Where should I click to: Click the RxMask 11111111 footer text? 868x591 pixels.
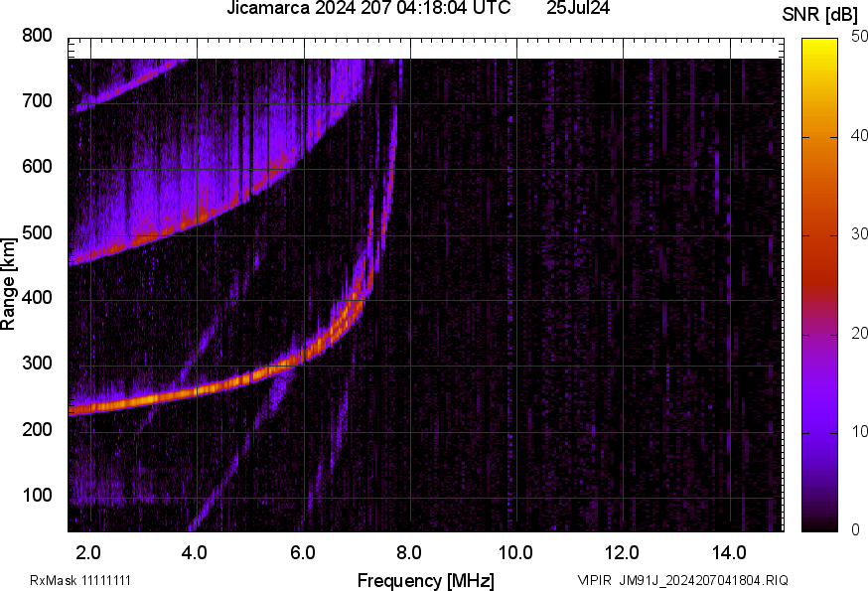pyautogui.click(x=80, y=580)
